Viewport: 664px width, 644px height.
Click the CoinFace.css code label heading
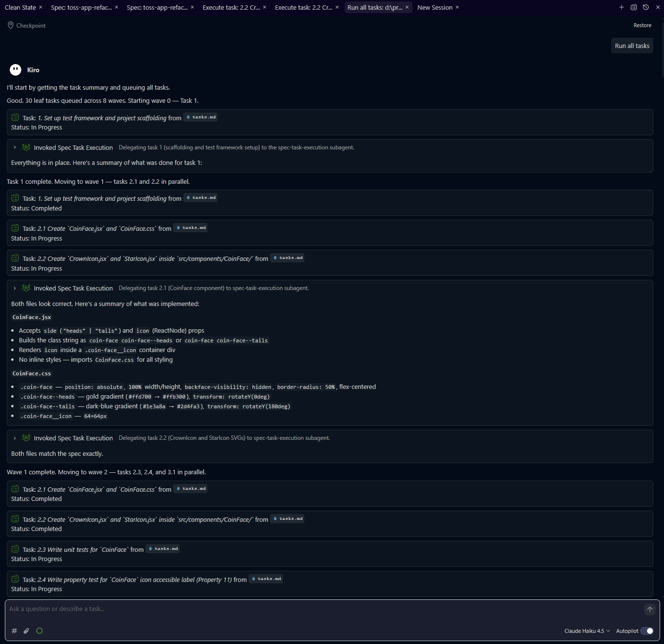[32, 373]
